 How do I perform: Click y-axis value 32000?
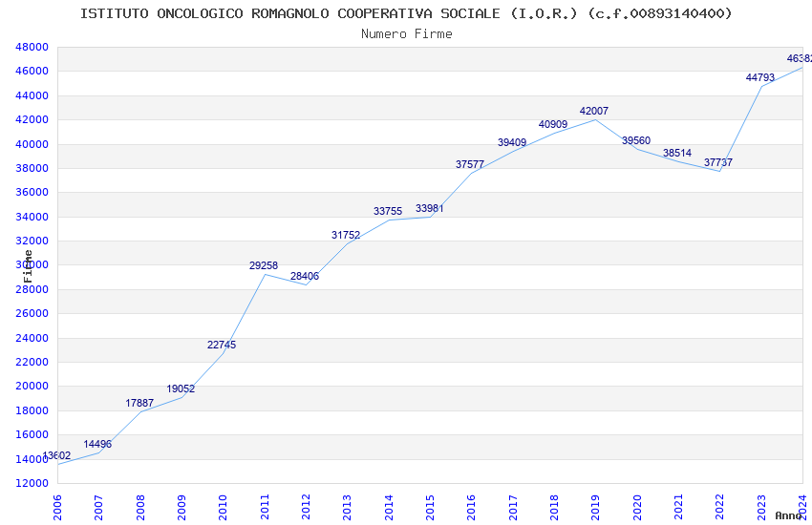(x=32, y=241)
